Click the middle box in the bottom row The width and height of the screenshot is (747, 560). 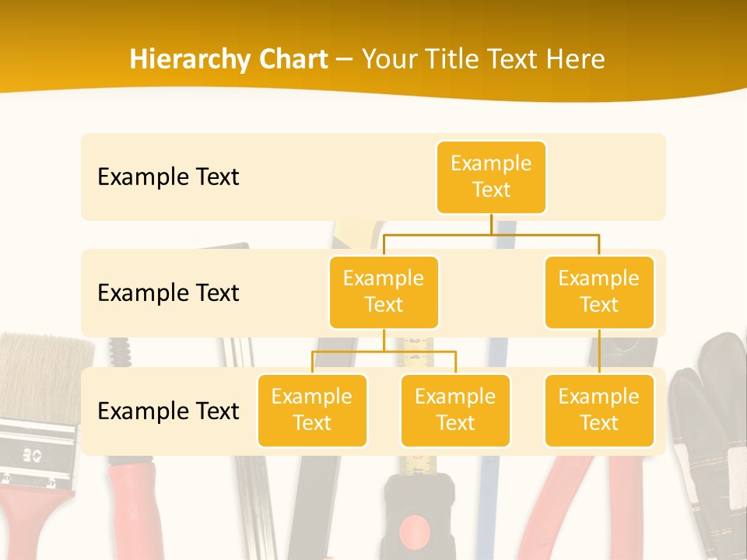pos(455,410)
